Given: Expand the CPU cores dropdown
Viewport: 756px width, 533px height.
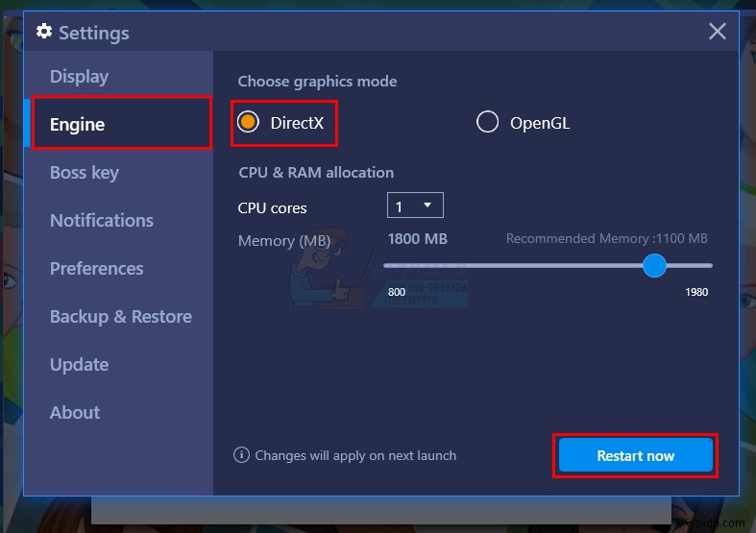Looking at the screenshot, I should (415, 206).
